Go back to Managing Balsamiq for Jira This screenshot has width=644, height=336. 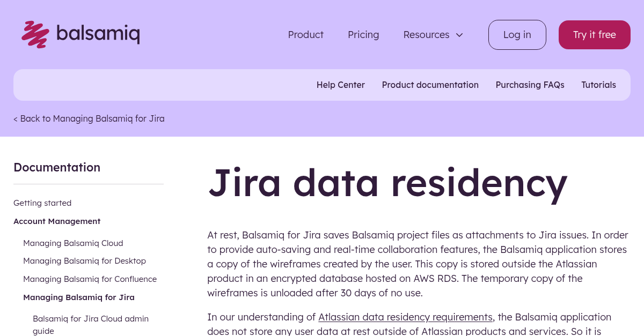[x=89, y=118]
